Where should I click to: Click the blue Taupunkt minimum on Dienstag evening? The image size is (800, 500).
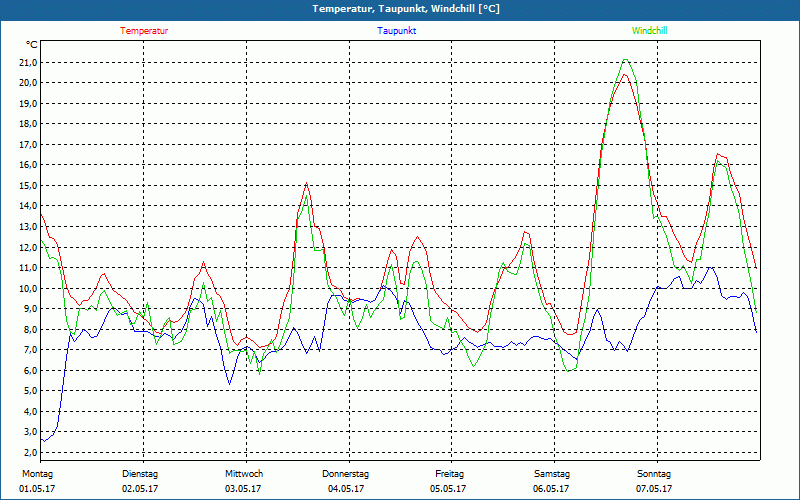coord(230,384)
